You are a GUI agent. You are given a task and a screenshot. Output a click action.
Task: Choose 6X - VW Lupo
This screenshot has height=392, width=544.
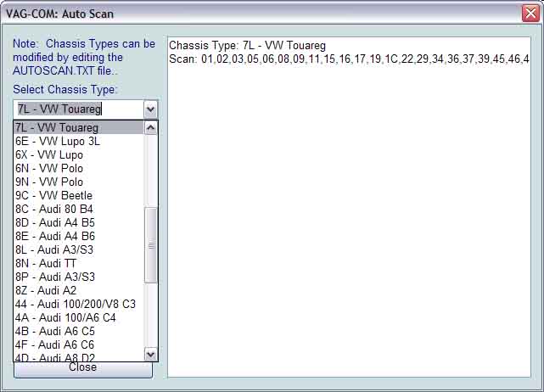coord(79,154)
